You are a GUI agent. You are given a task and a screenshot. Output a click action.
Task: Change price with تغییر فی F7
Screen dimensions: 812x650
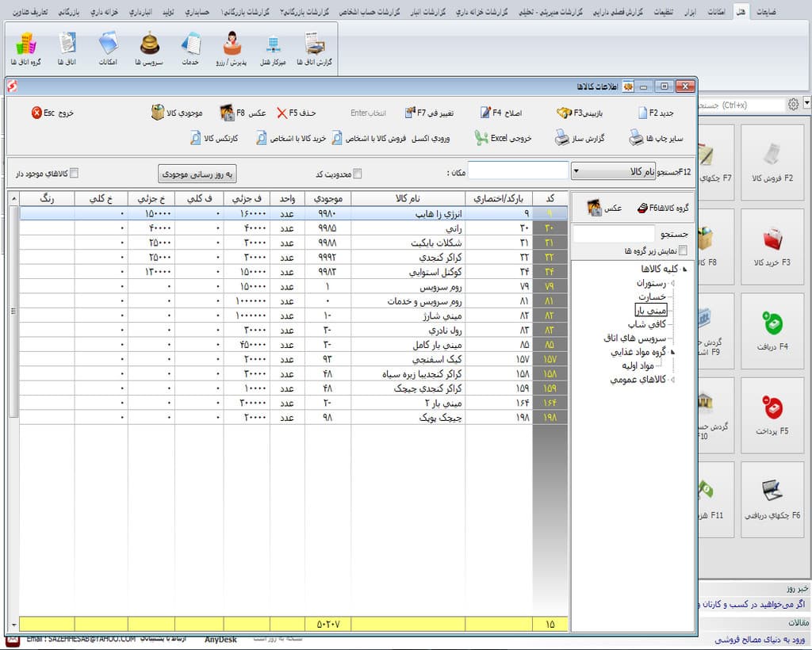[x=429, y=113]
